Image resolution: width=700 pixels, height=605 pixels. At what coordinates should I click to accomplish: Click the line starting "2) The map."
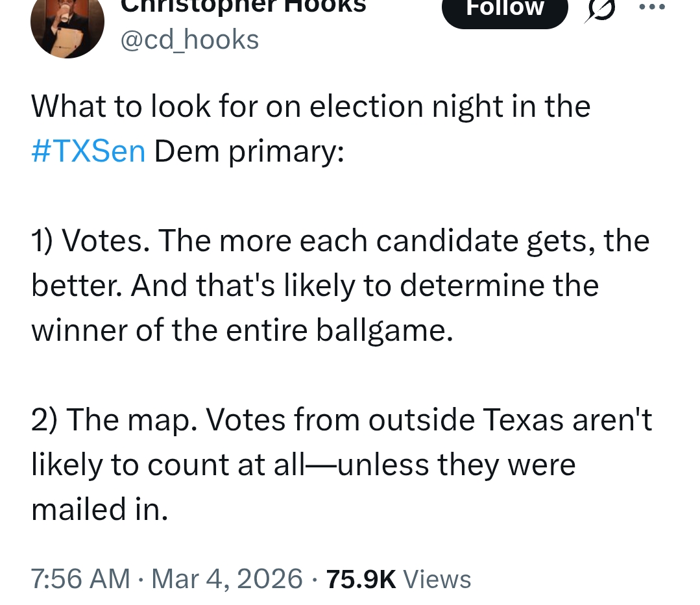[341, 420]
